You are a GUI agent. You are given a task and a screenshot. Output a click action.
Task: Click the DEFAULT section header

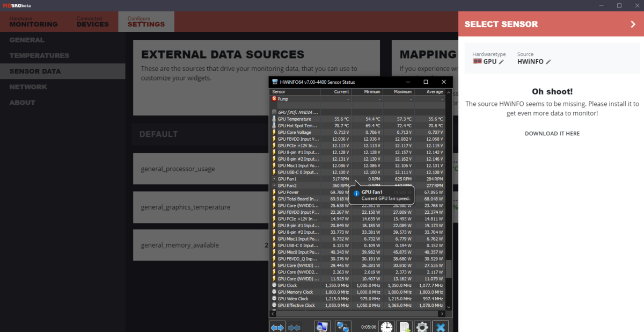point(158,134)
